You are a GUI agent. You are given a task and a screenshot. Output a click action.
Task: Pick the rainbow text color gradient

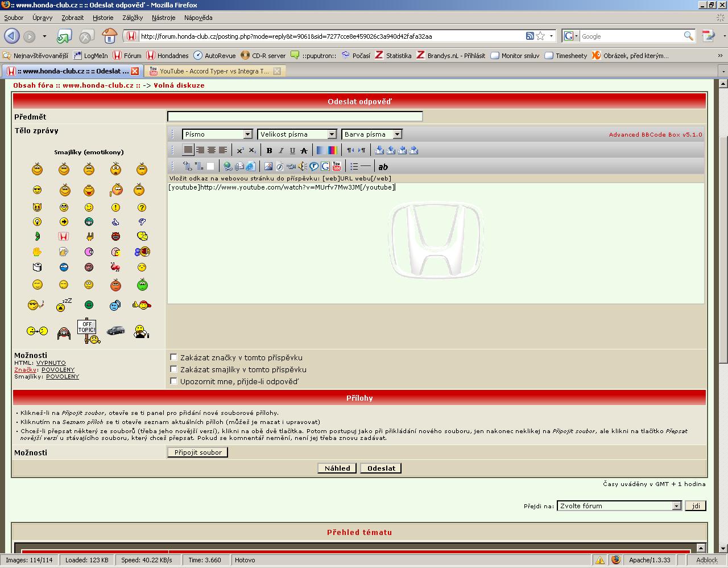[332, 151]
